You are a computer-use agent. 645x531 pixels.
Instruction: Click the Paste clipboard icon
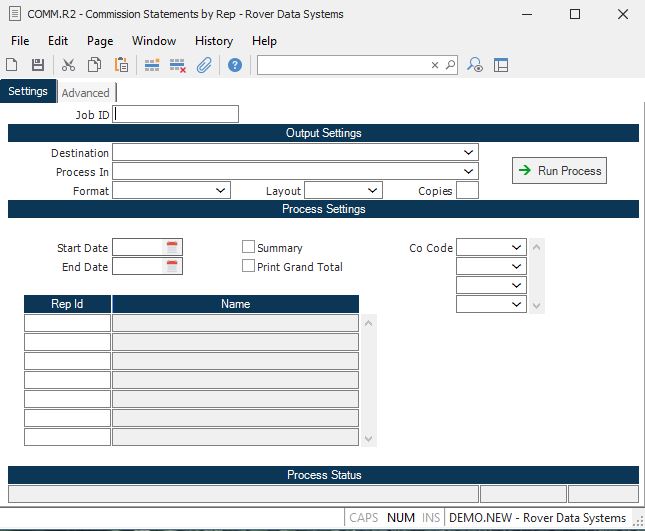point(121,65)
